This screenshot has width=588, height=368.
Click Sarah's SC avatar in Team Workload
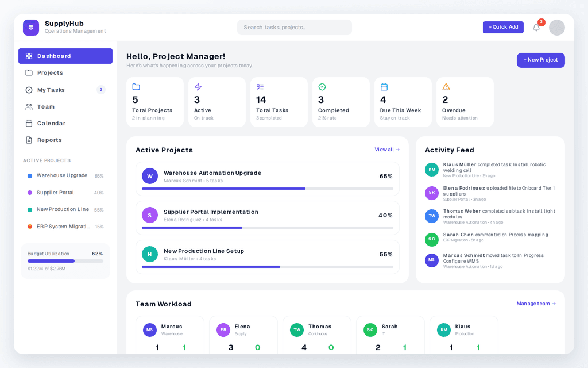tap(370, 329)
